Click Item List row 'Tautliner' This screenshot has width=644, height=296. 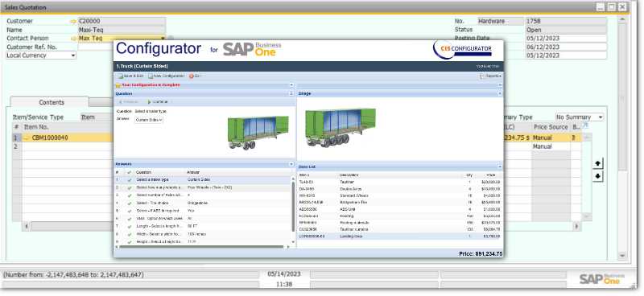click(x=398, y=182)
